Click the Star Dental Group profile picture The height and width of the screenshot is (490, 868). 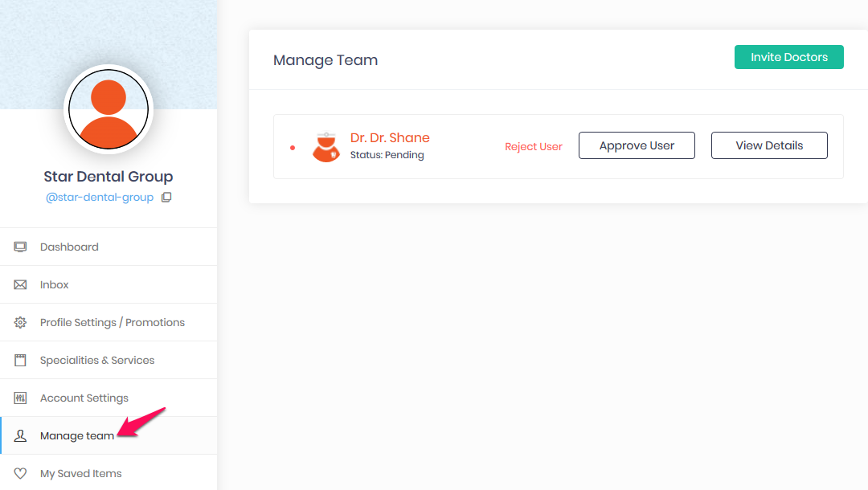[x=108, y=109]
